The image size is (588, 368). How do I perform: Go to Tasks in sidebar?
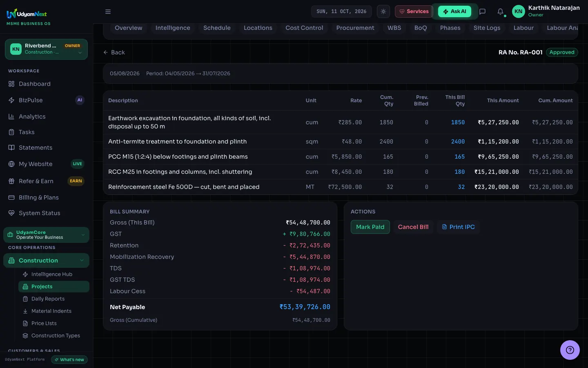pyautogui.click(x=46, y=132)
